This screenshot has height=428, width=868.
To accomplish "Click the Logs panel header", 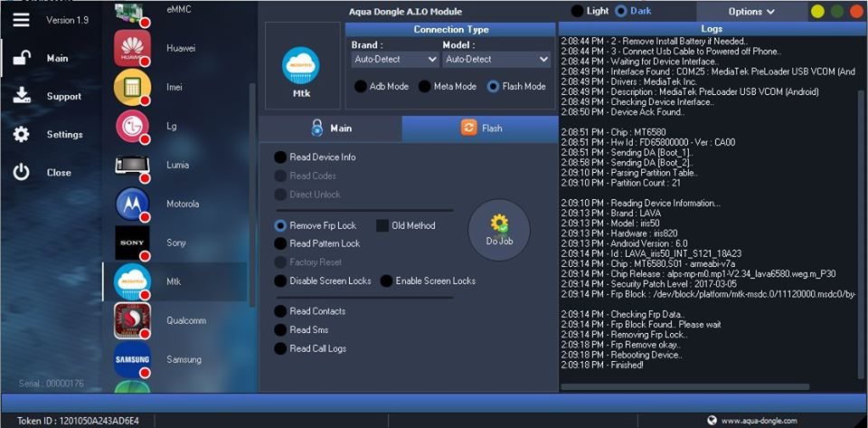I will click(712, 29).
